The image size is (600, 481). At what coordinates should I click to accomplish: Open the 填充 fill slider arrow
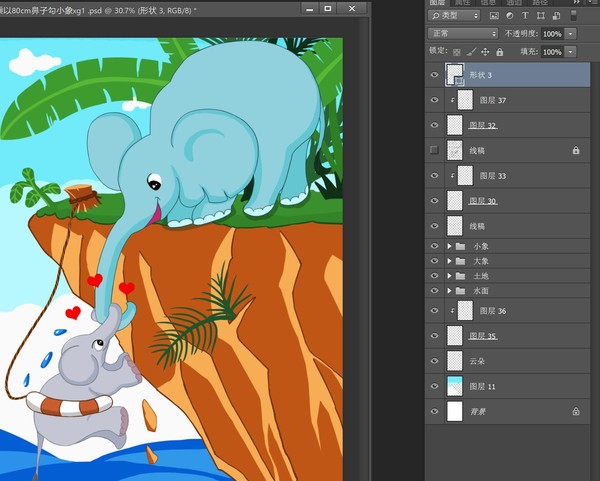pos(571,52)
